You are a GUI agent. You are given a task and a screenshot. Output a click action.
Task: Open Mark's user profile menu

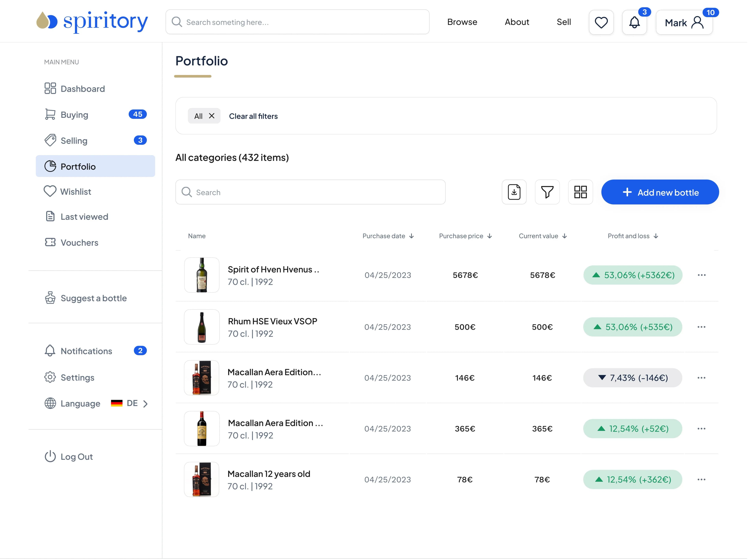pos(684,22)
